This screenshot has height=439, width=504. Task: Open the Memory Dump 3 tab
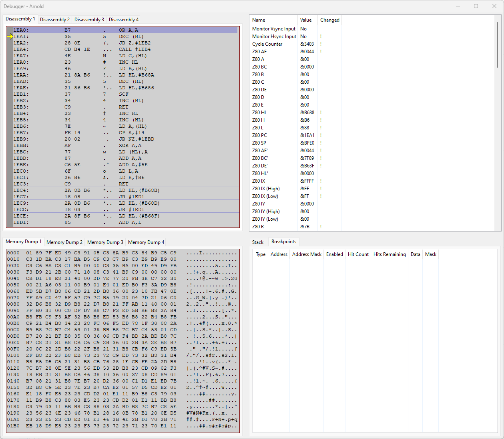click(105, 242)
